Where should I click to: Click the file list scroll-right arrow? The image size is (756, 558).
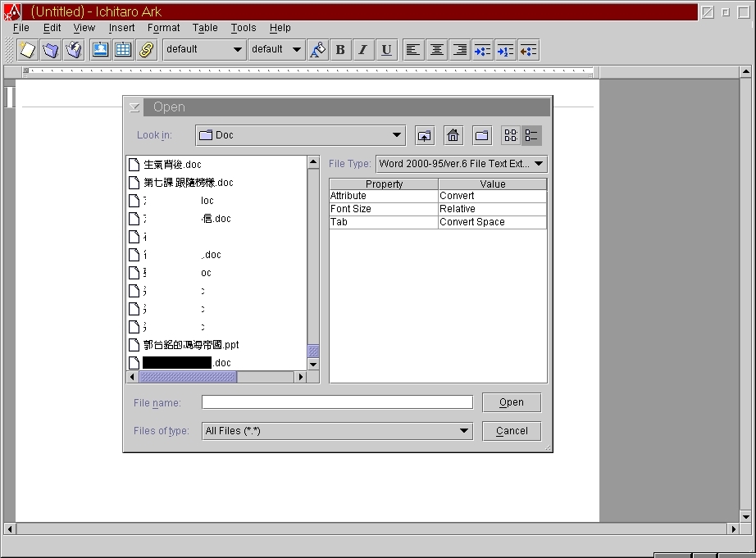pos(301,377)
